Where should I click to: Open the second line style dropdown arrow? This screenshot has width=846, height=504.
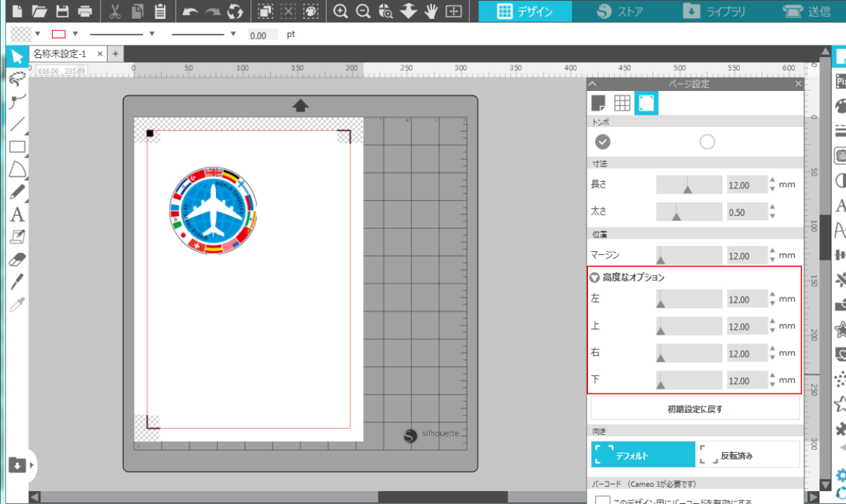[233, 34]
